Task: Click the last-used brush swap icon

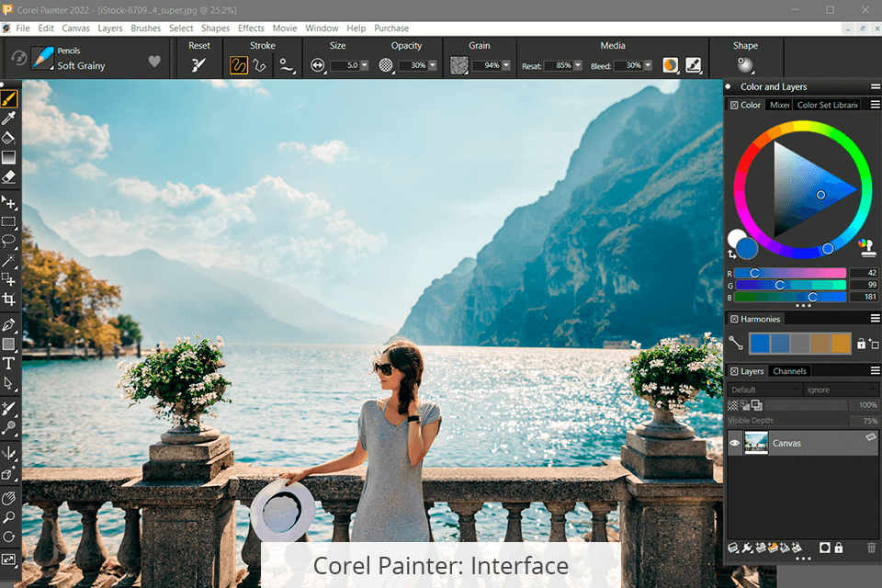Action: click(18, 58)
